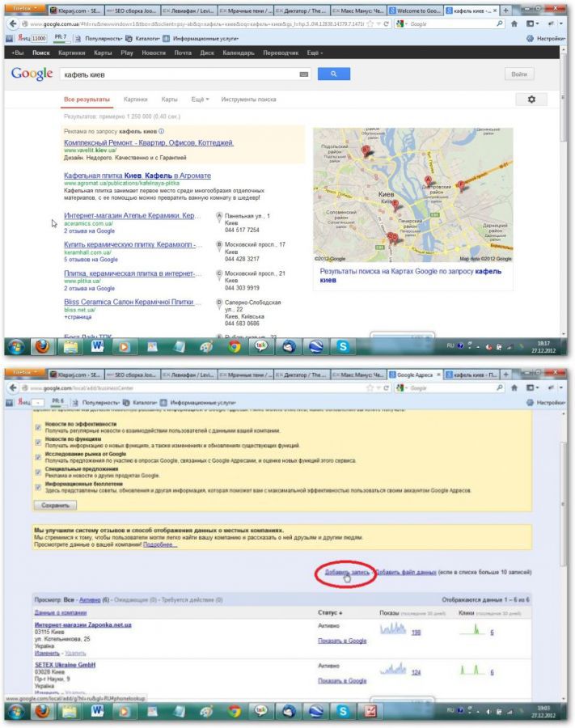
Task: Uncheck 'Новости по функциям' checkbox
Action: [x=38, y=442]
